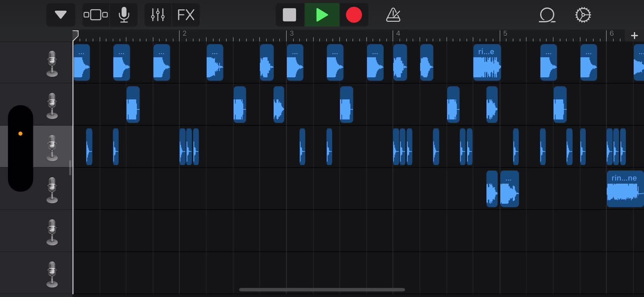Open the track mixer controls
The image size is (644, 297).
click(158, 15)
